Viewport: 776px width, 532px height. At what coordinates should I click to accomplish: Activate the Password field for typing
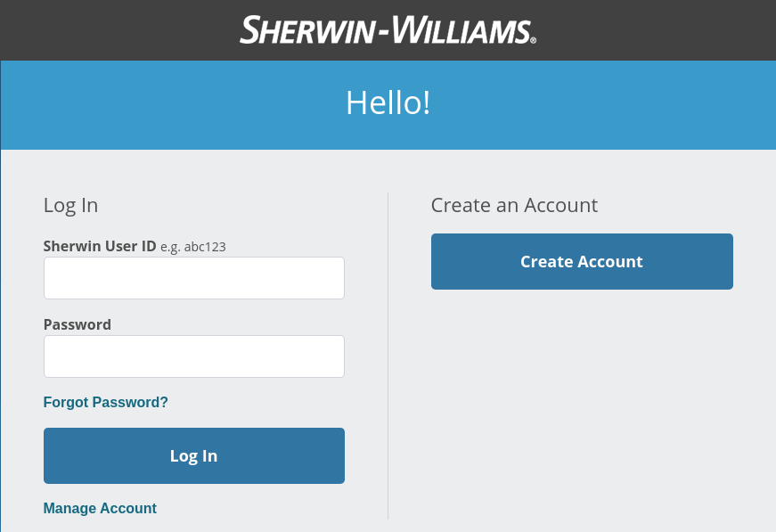pos(193,356)
